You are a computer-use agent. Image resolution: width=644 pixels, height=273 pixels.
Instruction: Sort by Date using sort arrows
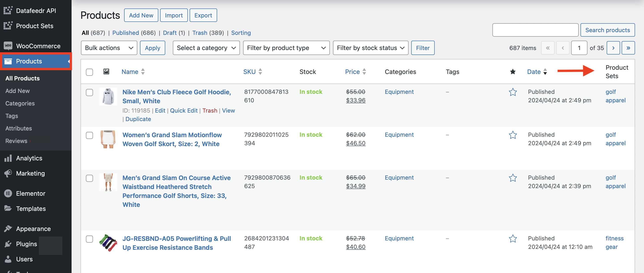[x=545, y=72]
